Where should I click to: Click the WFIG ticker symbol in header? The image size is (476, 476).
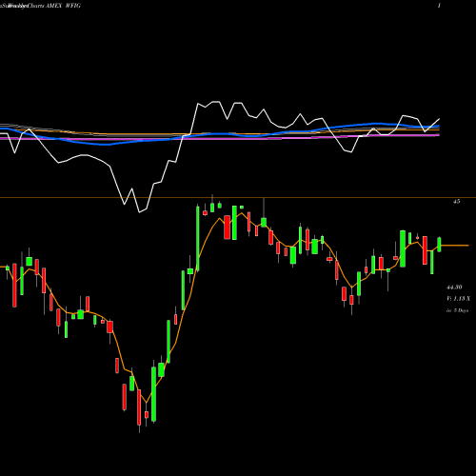(x=72, y=6)
